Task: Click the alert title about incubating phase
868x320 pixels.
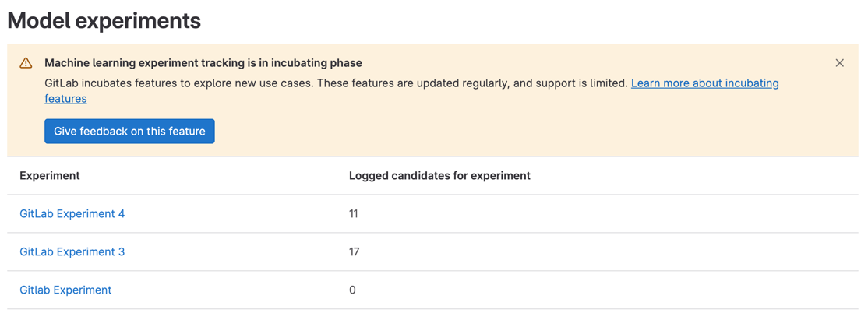Action: (x=203, y=63)
